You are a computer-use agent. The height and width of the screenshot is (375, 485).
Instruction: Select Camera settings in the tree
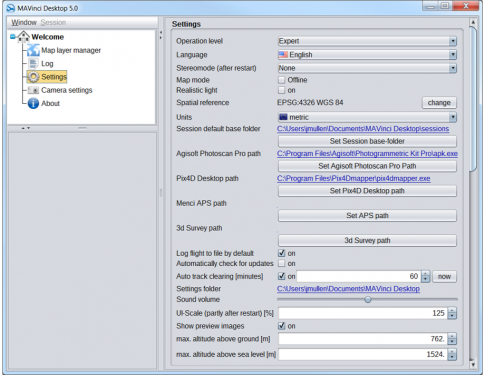pyautogui.click(x=67, y=90)
